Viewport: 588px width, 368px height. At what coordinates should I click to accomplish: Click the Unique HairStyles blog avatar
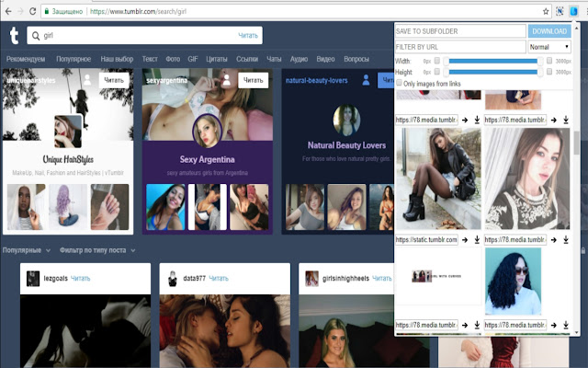coord(68,131)
